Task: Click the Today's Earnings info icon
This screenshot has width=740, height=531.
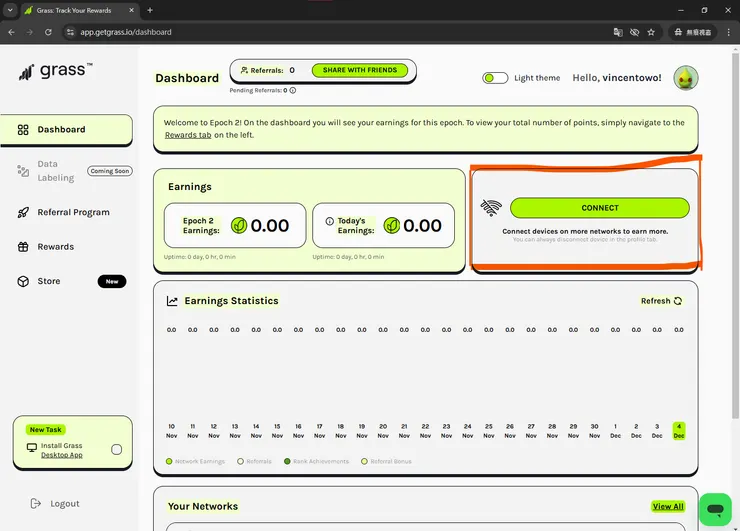Action: click(329, 221)
